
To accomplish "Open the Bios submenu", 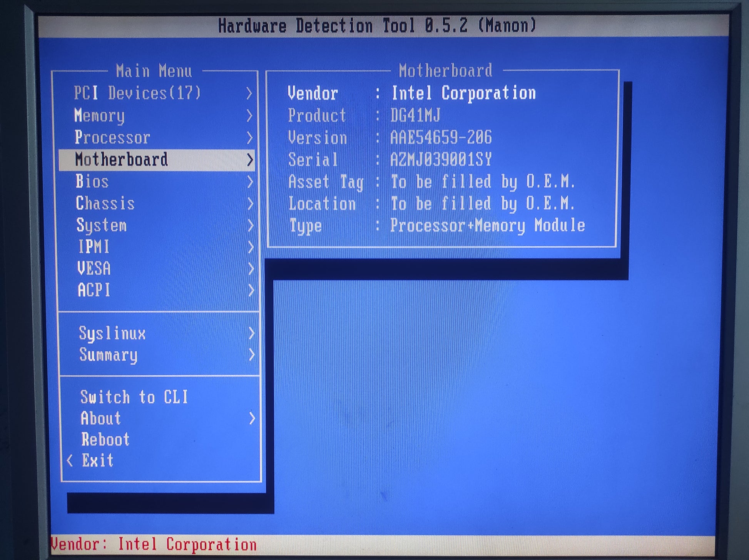I will [x=92, y=182].
